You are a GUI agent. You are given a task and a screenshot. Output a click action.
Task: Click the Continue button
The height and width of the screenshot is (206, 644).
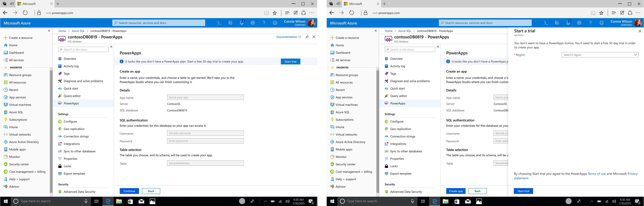click(x=129, y=191)
